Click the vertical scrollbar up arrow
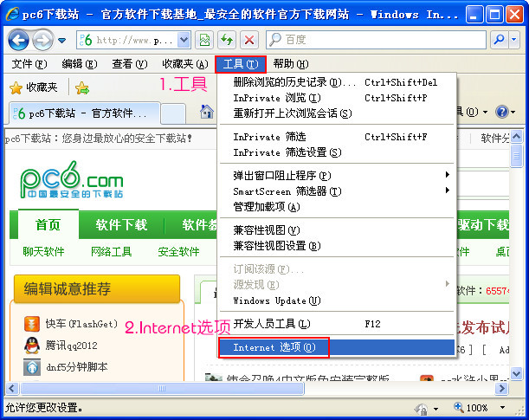The width and height of the screenshot is (529, 420). pos(516,137)
